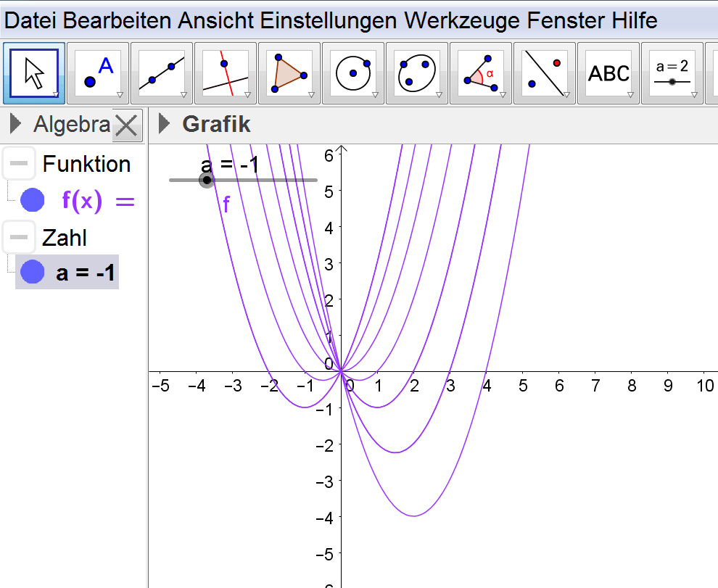This screenshot has height=588, width=718.
Task: Collapse the Funktion group in Algebra
Action: (20, 164)
